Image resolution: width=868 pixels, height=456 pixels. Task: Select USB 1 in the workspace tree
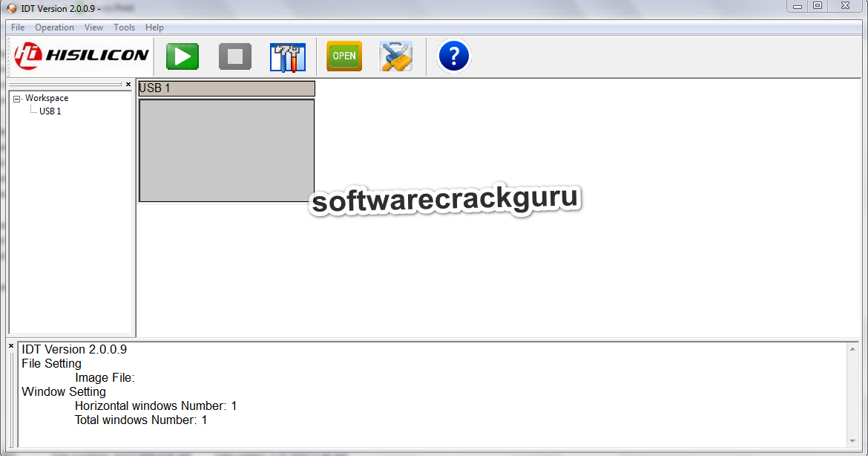pyautogui.click(x=50, y=111)
